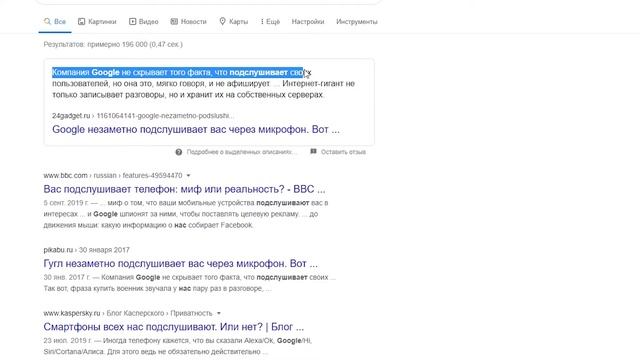Click the magnifier icon on Все tab
The width and height of the screenshot is (640, 360).
[x=47, y=21]
